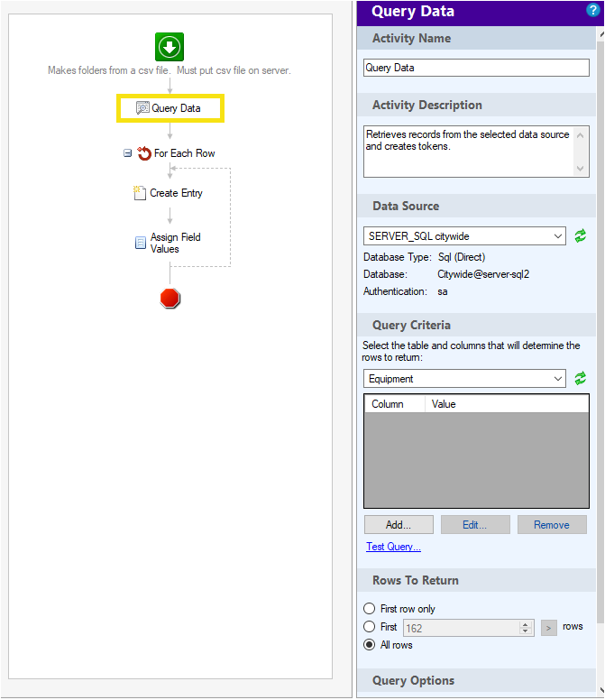Click the Value header in the criteria table
The image size is (605, 700).
507,403
